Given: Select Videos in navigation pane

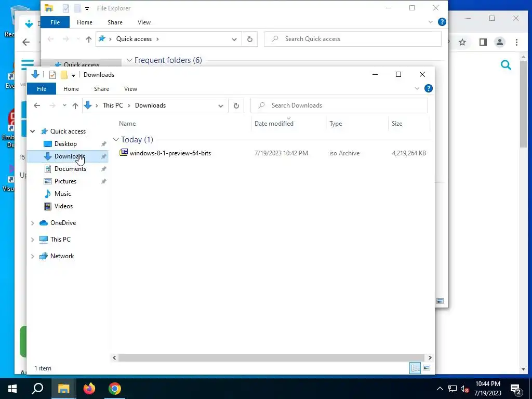Looking at the screenshot, I should click(63, 206).
